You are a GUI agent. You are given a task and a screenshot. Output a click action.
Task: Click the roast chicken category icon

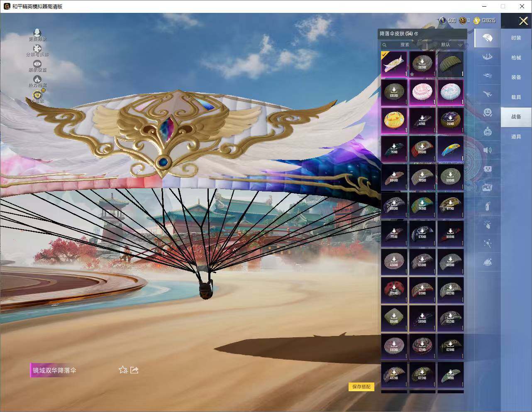pos(488,262)
